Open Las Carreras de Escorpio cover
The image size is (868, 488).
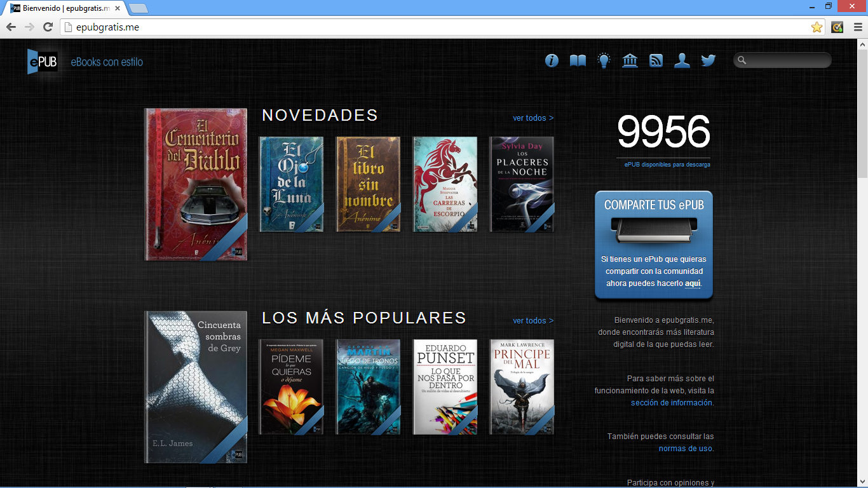pyautogui.click(x=445, y=184)
